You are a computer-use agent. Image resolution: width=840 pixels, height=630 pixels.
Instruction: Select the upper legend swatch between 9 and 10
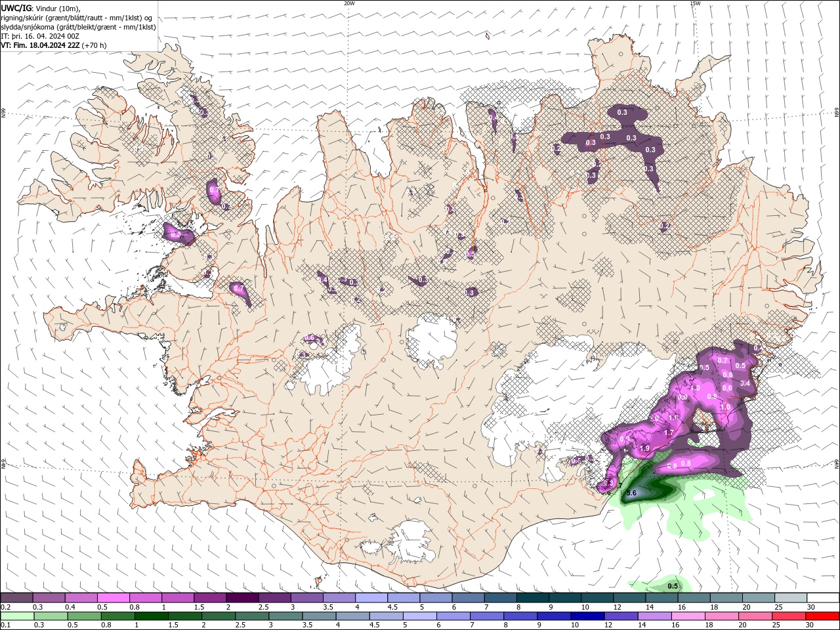click(564, 598)
